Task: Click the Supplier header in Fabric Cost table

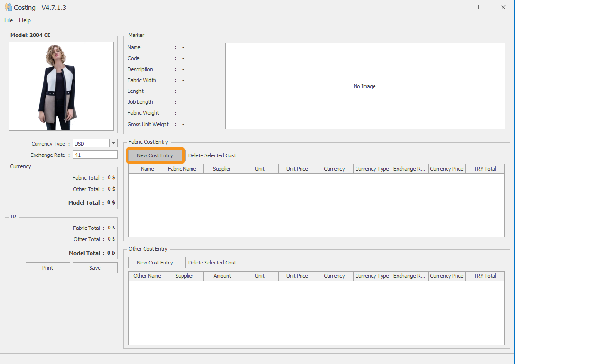Action: [222, 169]
